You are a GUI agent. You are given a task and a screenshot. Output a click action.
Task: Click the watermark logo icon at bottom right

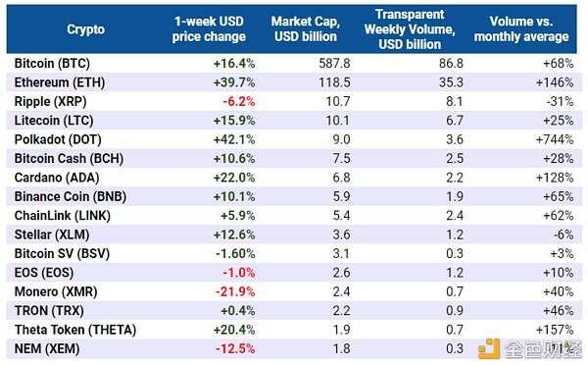(x=489, y=349)
